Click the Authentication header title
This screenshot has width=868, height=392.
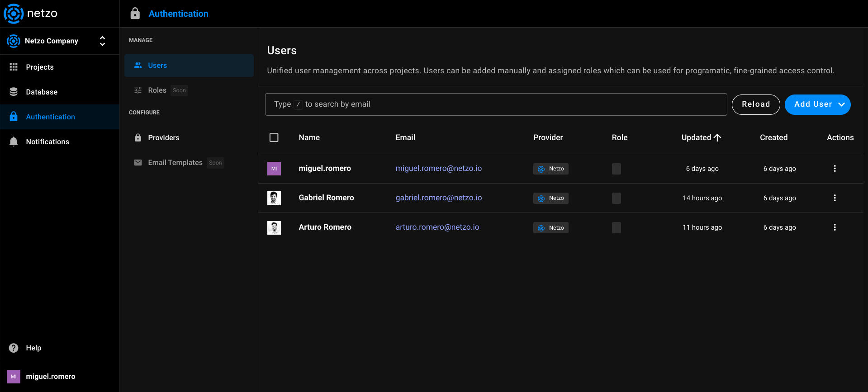[x=178, y=14]
